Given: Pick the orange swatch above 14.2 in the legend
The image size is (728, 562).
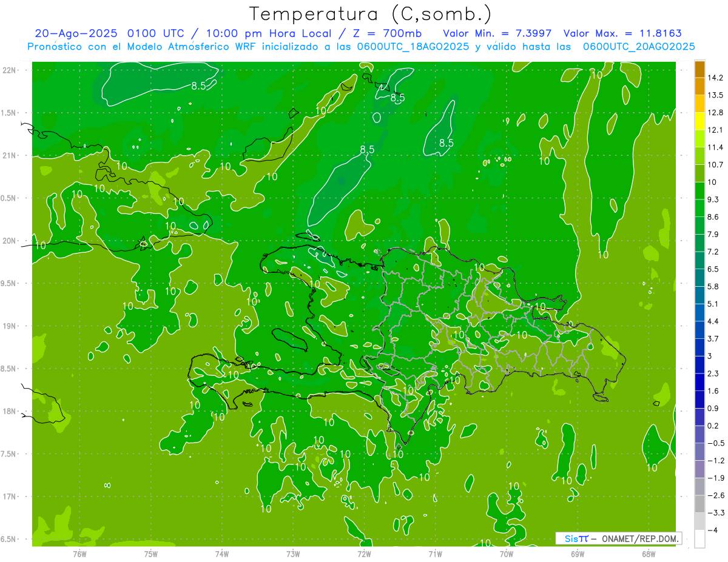Looking at the screenshot, I should 699,69.
